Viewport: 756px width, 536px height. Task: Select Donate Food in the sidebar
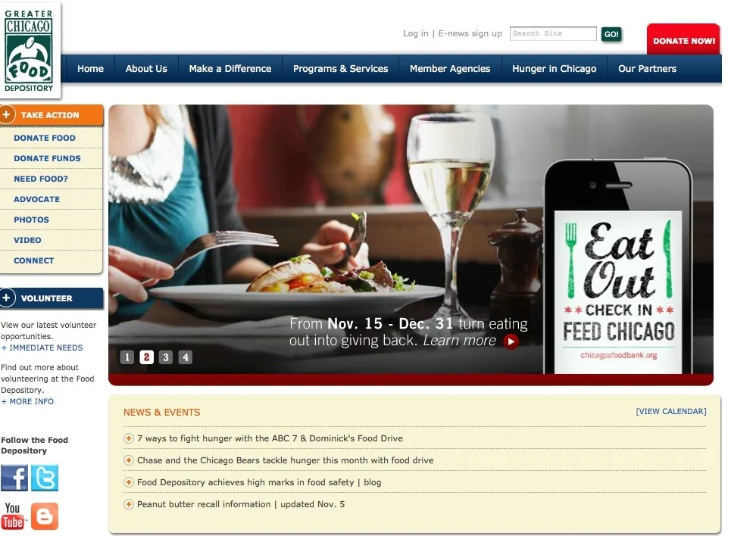coord(45,138)
